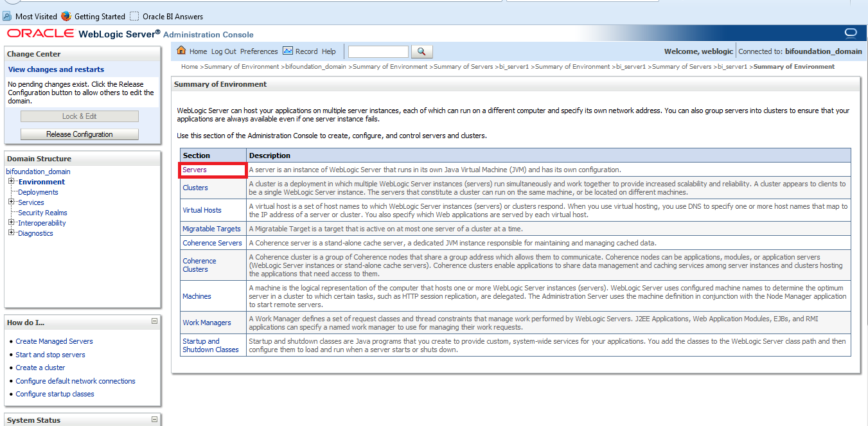
Task: Open the Migratable Targets section link
Action: click(211, 229)
